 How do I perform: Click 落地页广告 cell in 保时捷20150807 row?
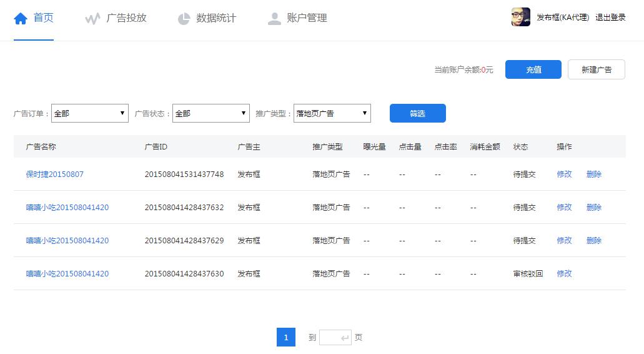tap(331, 174)
